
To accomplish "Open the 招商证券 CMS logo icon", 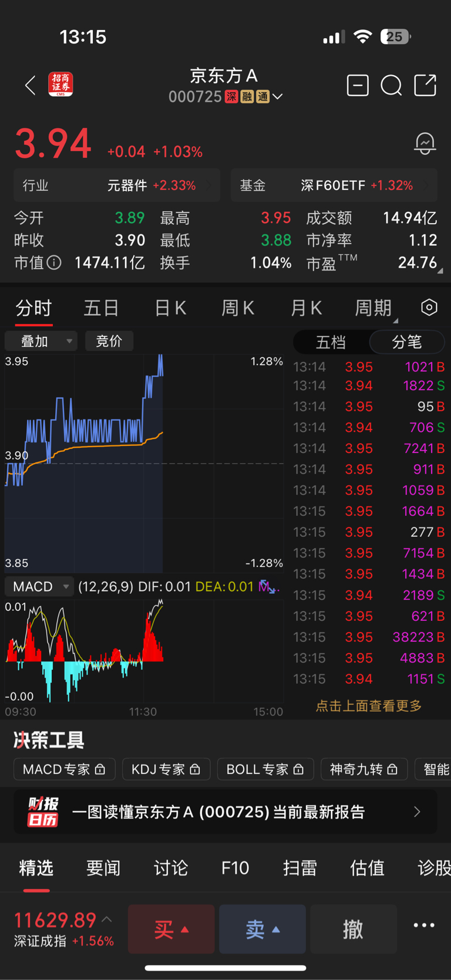I will (x=60, y=85).
